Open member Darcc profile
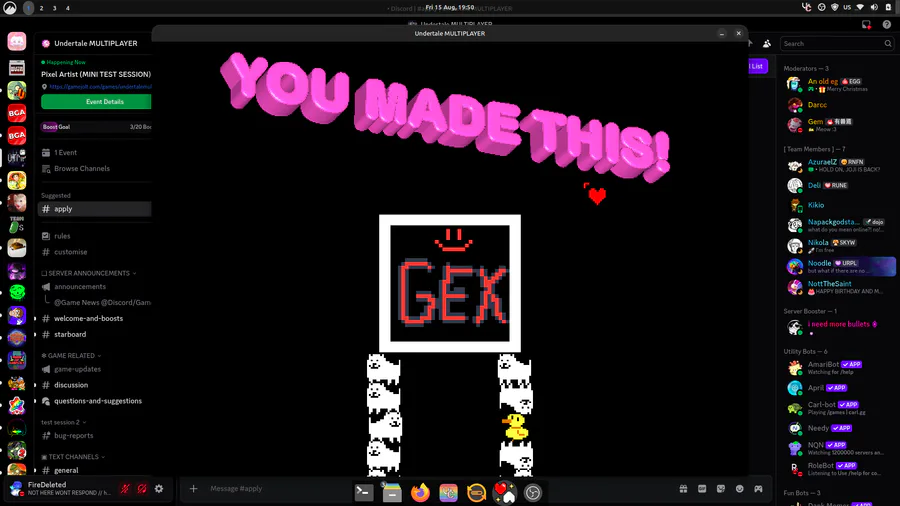This screenshot has width=900, height=506. pyautogui.click(x=838, y=105)
